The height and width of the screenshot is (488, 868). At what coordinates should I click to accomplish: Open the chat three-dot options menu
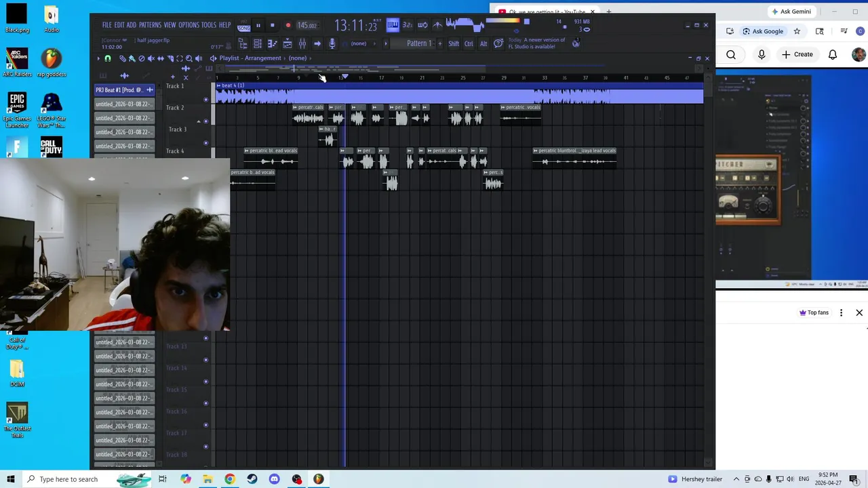(841, 312)
